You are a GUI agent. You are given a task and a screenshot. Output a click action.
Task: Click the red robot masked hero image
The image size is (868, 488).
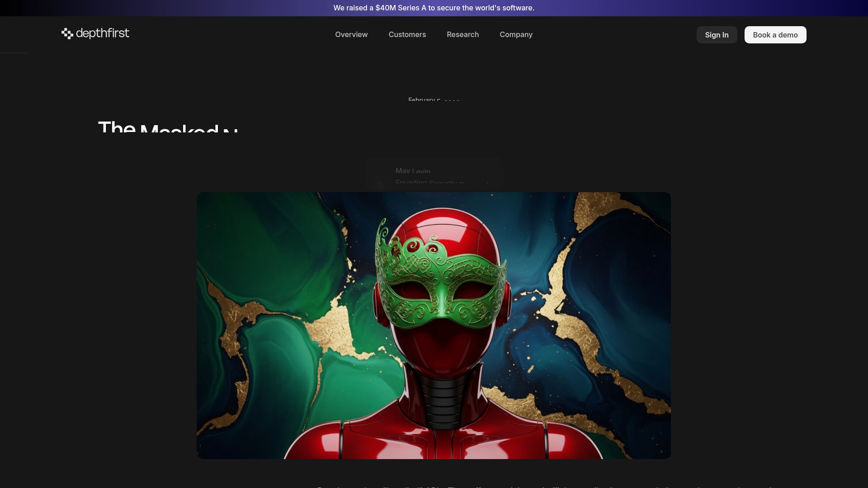click(x=434, y=325)
